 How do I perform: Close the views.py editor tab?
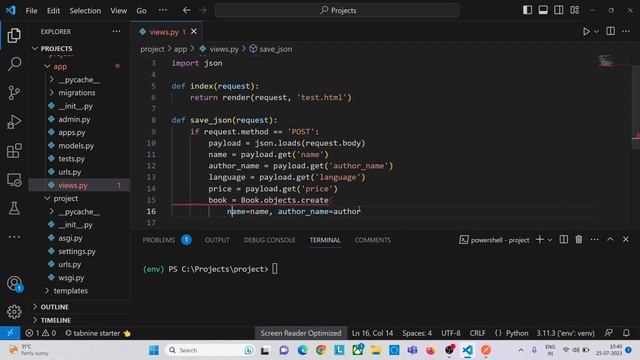[x=194, y=31]
